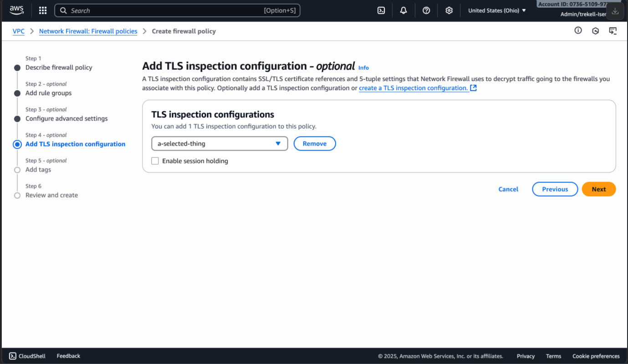Click the Cancel button
Viewport: 628px width, 364px height.
[508, 189]
